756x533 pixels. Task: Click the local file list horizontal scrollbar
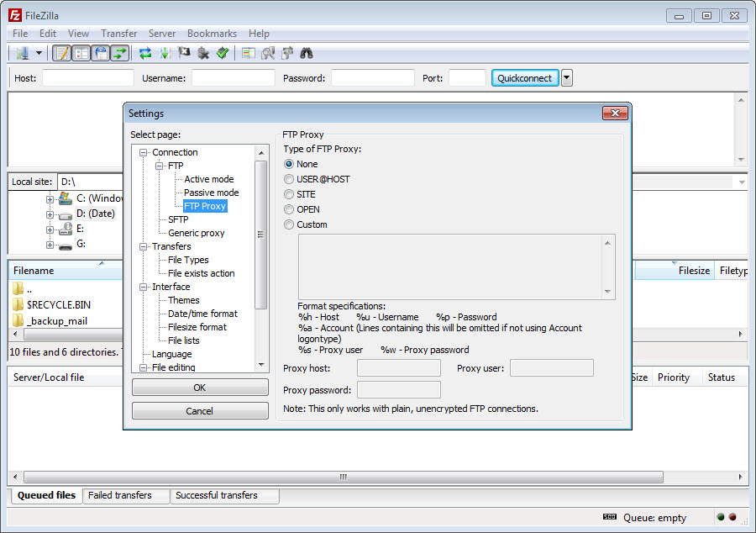tap(73, 334)
